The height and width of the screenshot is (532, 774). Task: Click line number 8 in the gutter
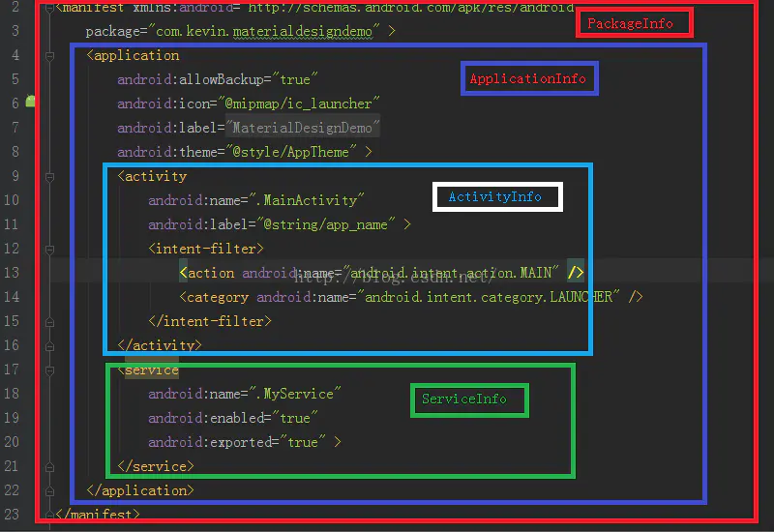15,152
